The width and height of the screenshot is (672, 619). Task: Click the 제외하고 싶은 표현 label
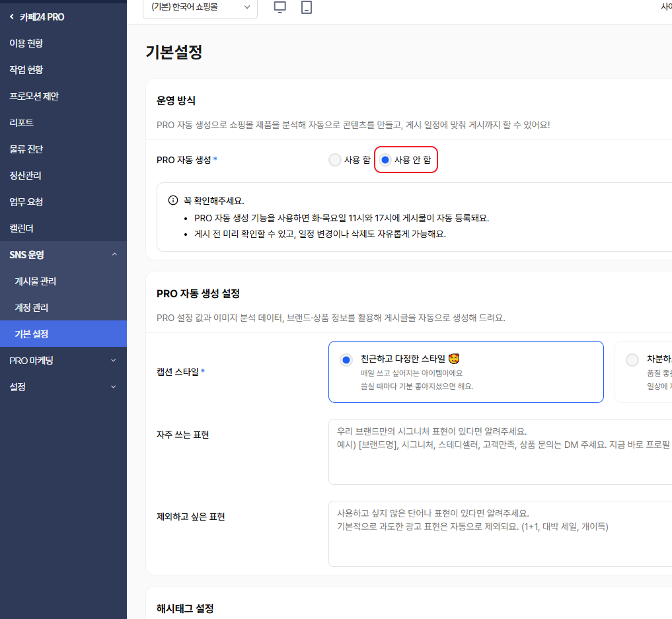coord(191,517)
